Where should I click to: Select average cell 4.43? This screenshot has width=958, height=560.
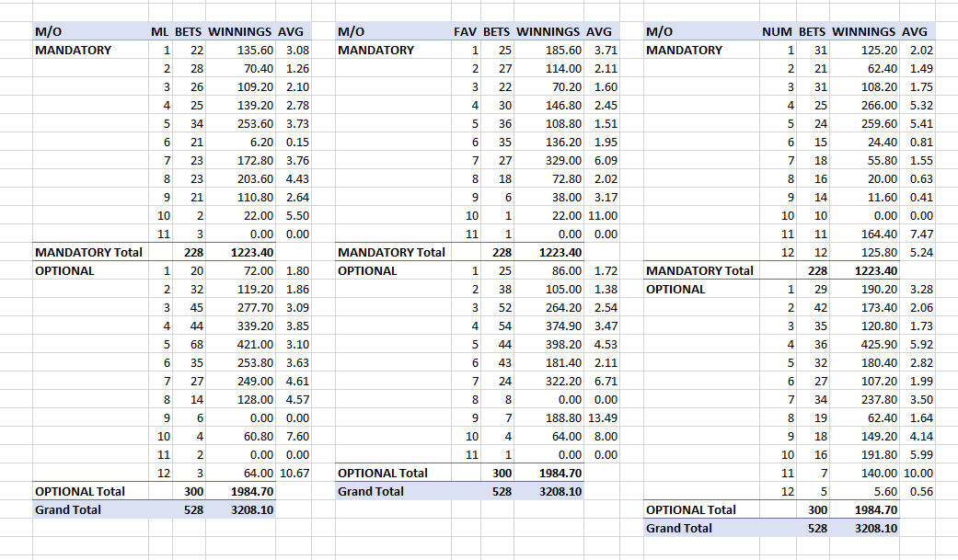coord(297,178)
